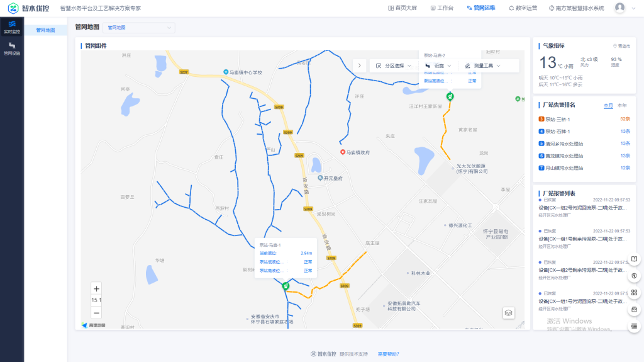Click ranking row 黄龙镇污水处理站
The width and height of the screenshot is (644, 362).
click(x=584, y=156)
